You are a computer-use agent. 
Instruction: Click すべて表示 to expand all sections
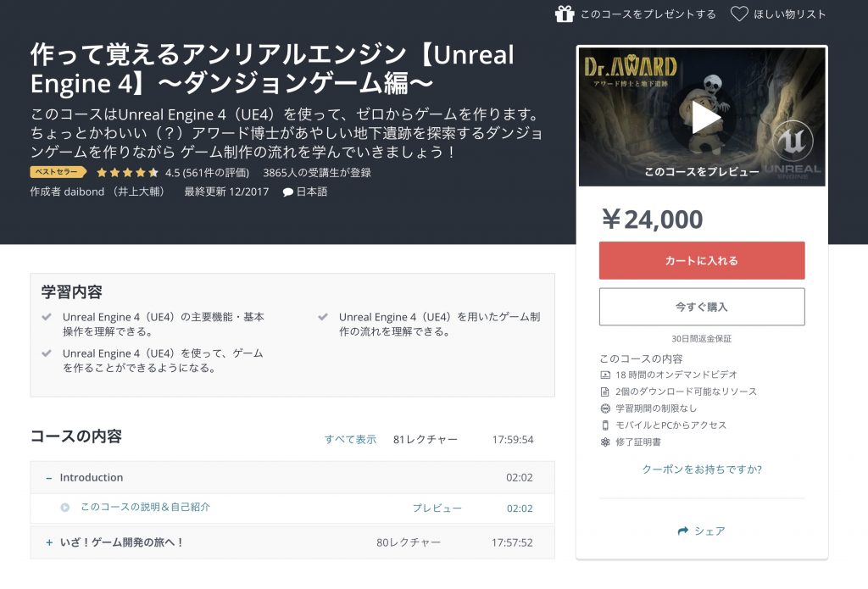pyautogui.click(x=350, y=440)
